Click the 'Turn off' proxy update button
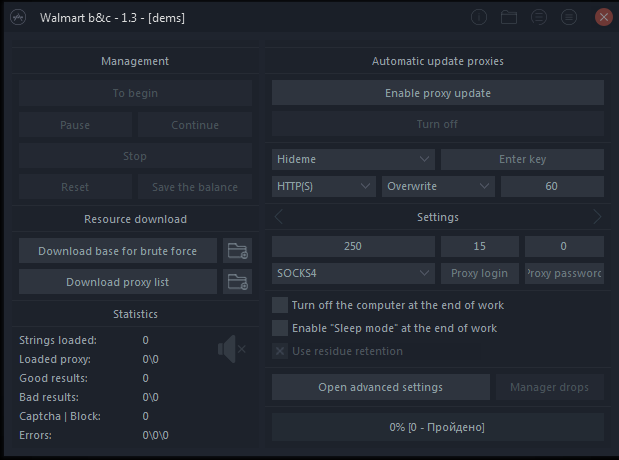 click(x=438, y=124)
